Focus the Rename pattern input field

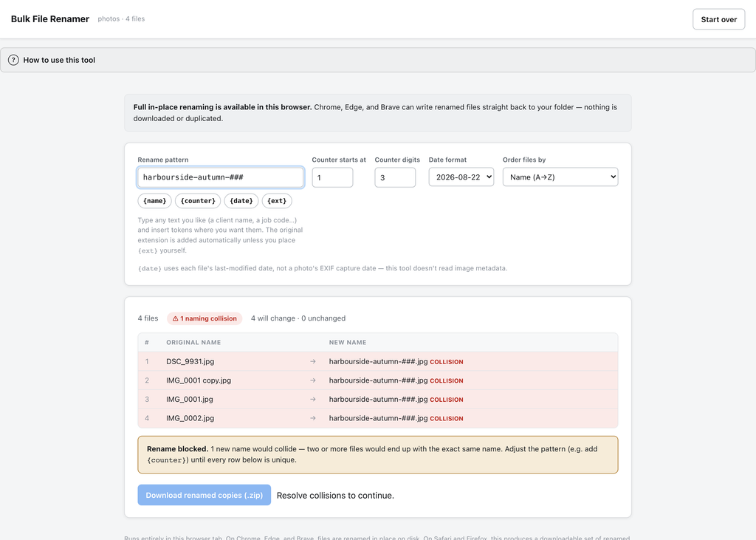click(220, 177)
